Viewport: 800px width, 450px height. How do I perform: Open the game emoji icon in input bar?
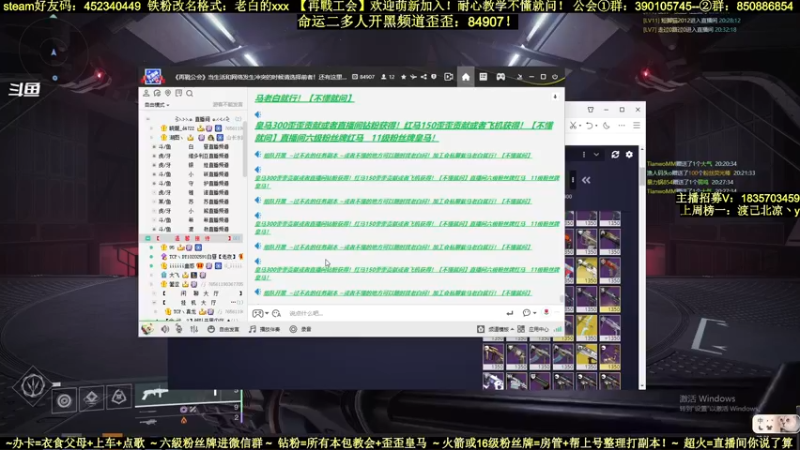tap(258, 313)
